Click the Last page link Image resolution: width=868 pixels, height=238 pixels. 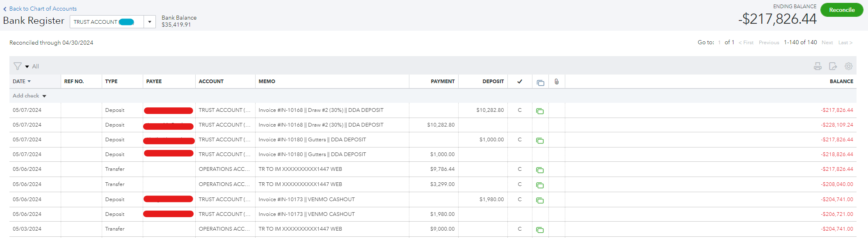coord(845,43)
